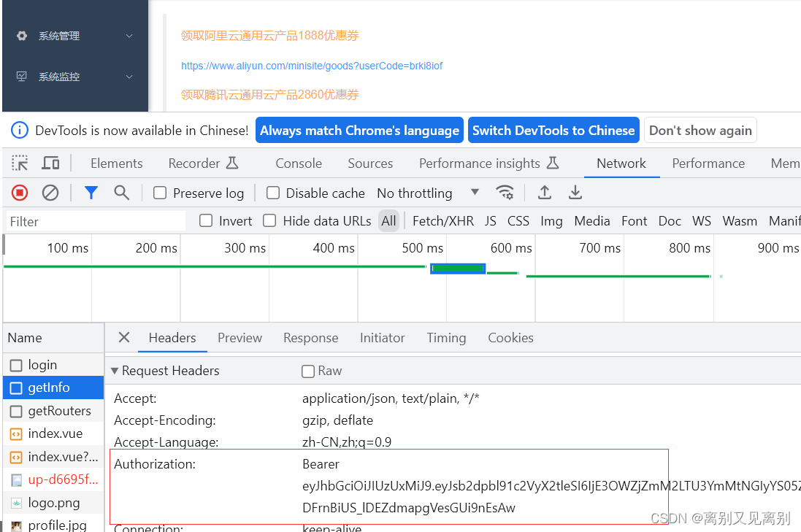Open the Initiator tab
The width and height of the screenshot is (801, 532).
382,338
